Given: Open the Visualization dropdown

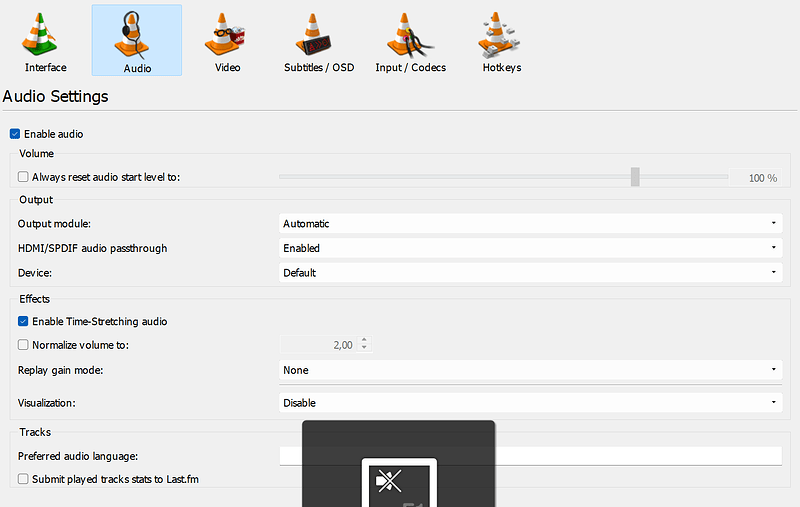Looking at the screenshot, I should [x=530, y=403].
